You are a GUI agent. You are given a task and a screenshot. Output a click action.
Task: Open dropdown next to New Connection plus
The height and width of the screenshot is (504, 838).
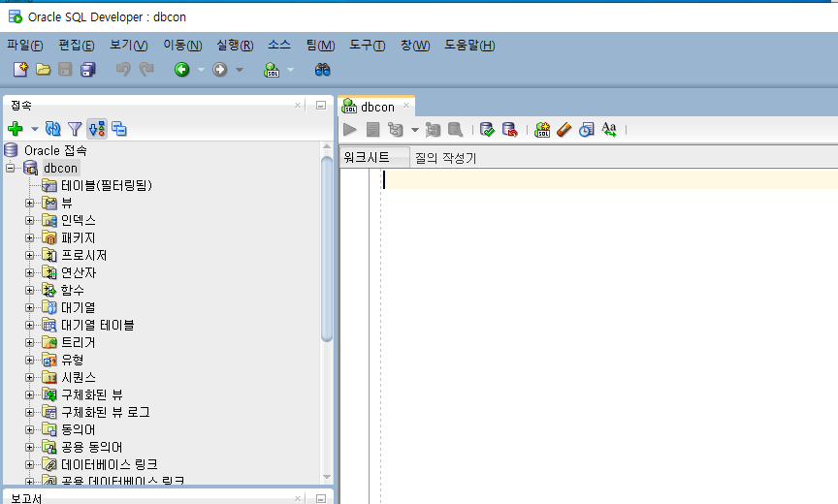(35, 129)
